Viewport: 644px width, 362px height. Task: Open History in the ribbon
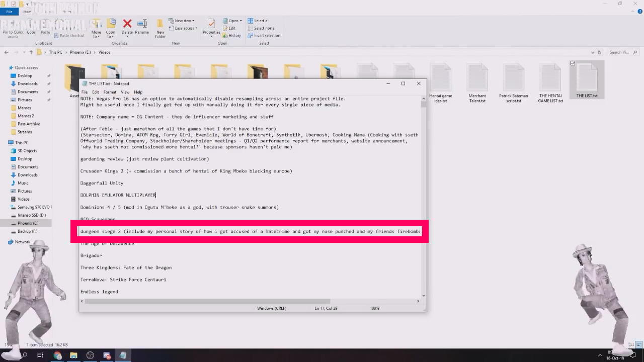click(x=231, y=36)
